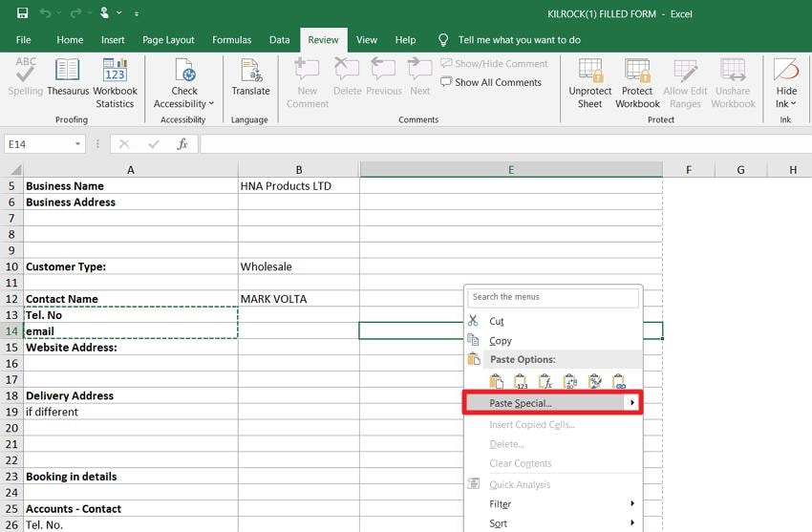The height and width of the screenshot is (532, 812).
Task: Switch to Page Layout tab
Action: tap(168, 40)
